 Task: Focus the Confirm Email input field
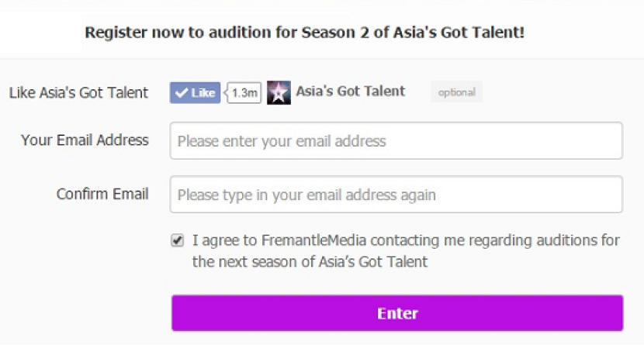pos(396,195)
